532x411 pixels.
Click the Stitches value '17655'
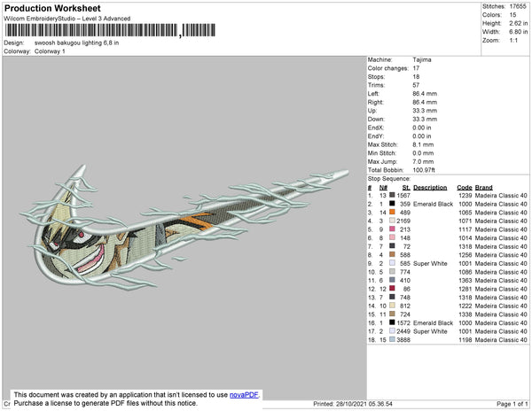click(518, 6)
